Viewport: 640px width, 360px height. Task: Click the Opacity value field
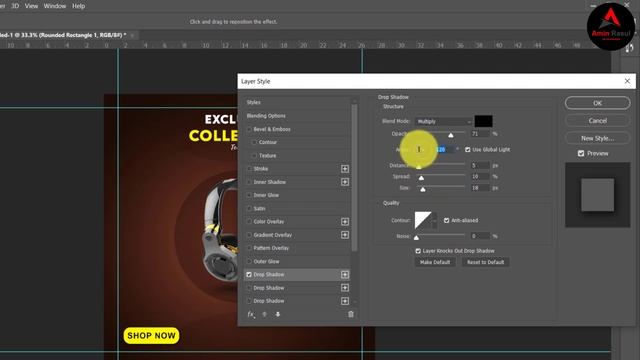click(x=480, y=134)
